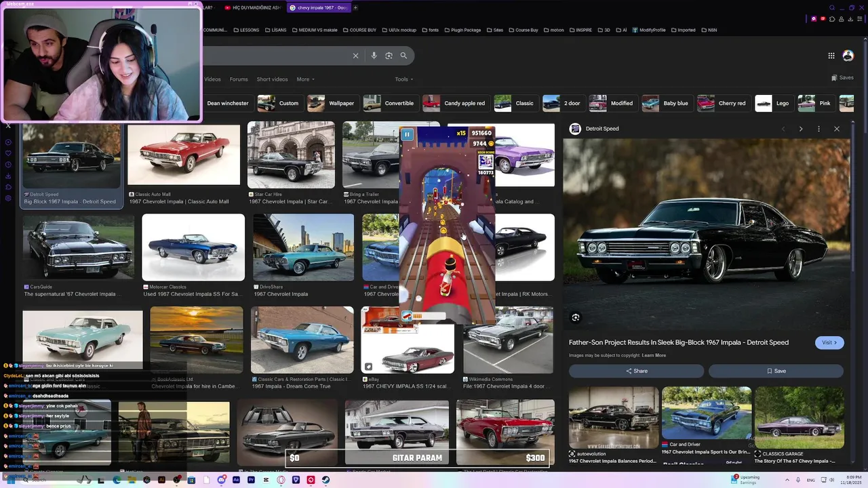Filter results by Custom chip
The image size is (868, 488).
279,103
